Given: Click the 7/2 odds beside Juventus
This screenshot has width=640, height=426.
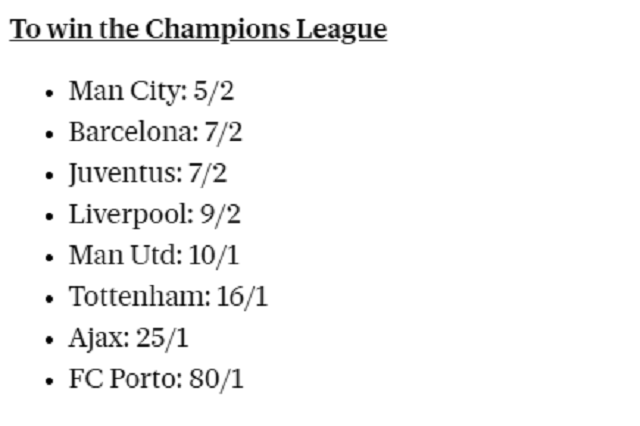Looking at the screenshot, I should pos(207,173).
